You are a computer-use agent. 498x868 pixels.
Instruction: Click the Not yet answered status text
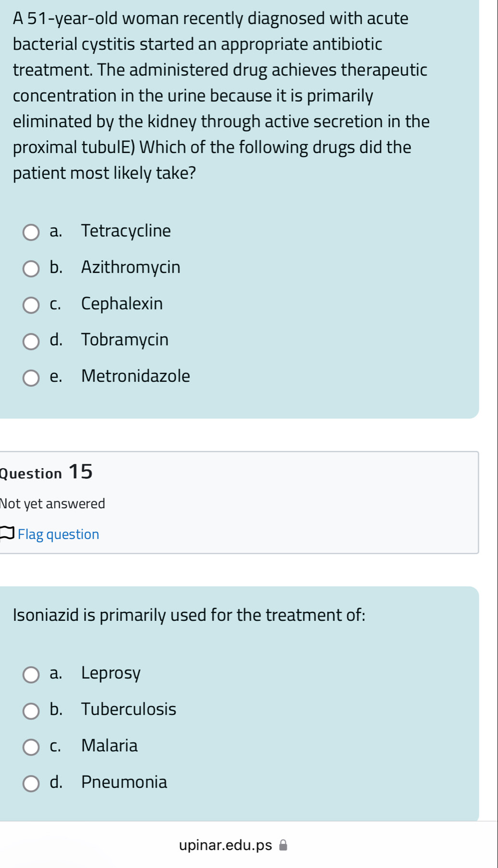(52, 503)
